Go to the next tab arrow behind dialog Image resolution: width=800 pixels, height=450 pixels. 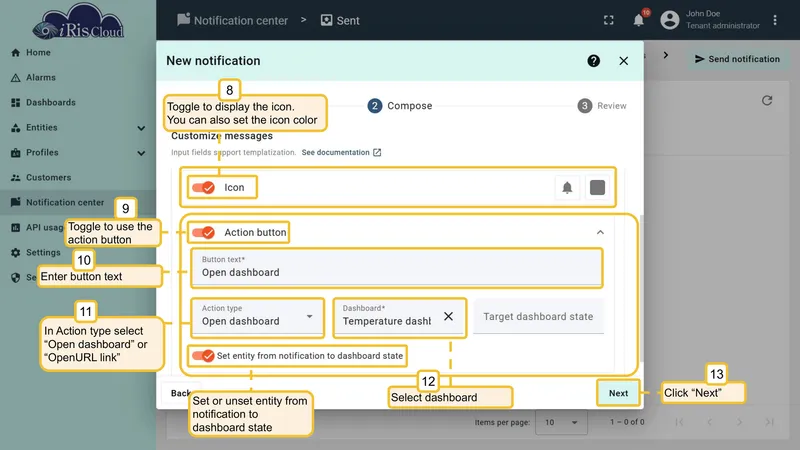tap(666, 55)
